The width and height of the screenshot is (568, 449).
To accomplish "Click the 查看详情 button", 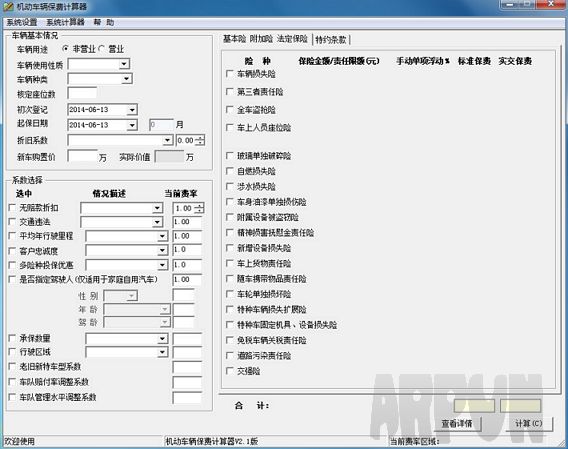I will pos(457,424).
